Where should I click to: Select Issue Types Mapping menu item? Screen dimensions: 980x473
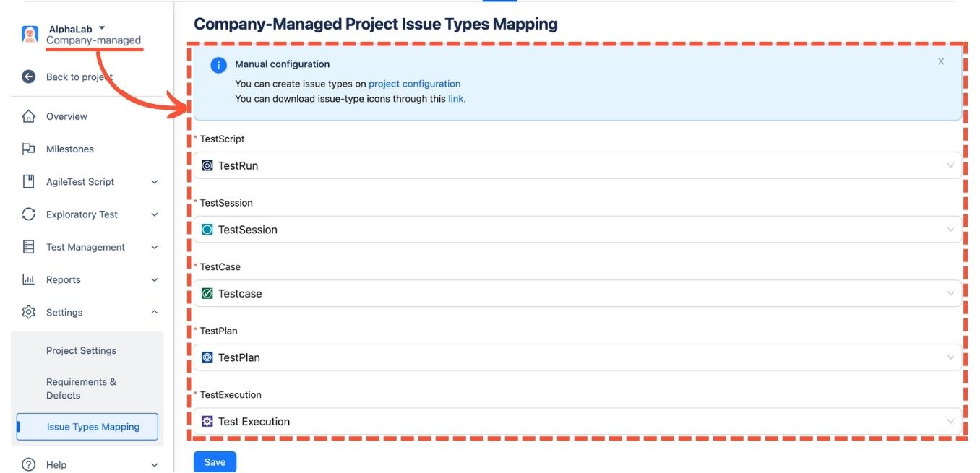pos(93,427)
